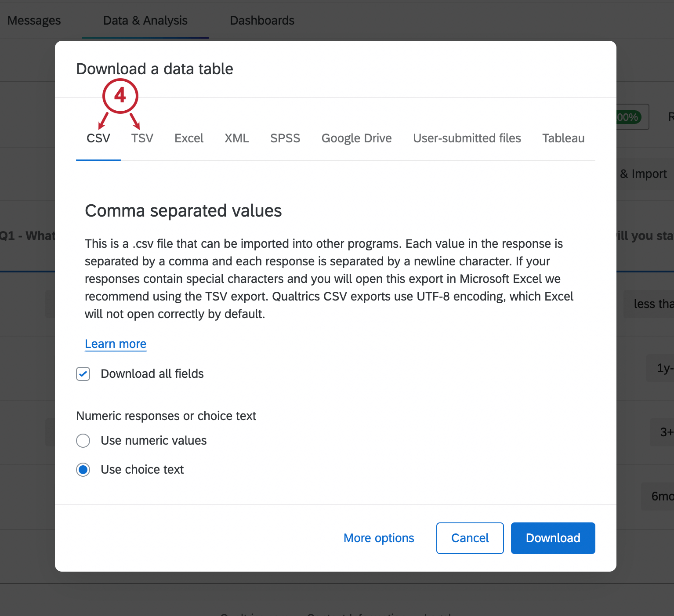Open the Data & Analysis tab
This screenshot has height=616, width=674.
click(x=145, y=21)
